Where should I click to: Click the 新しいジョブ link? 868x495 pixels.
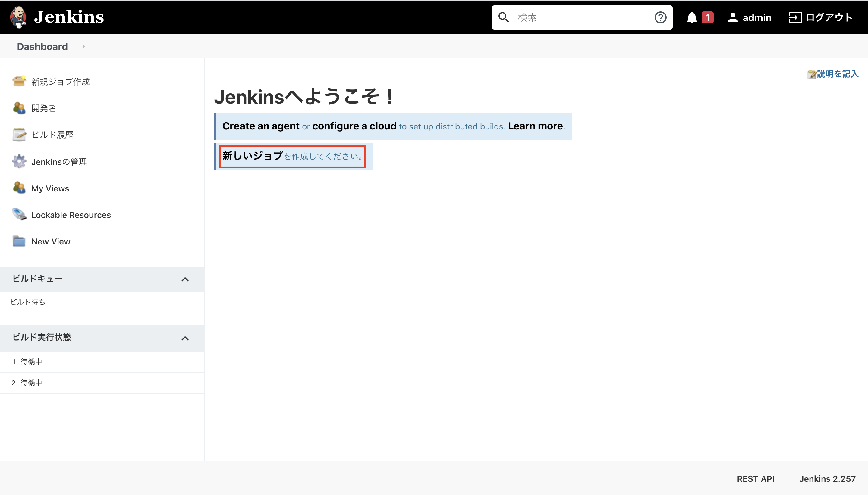pos(253,156)
